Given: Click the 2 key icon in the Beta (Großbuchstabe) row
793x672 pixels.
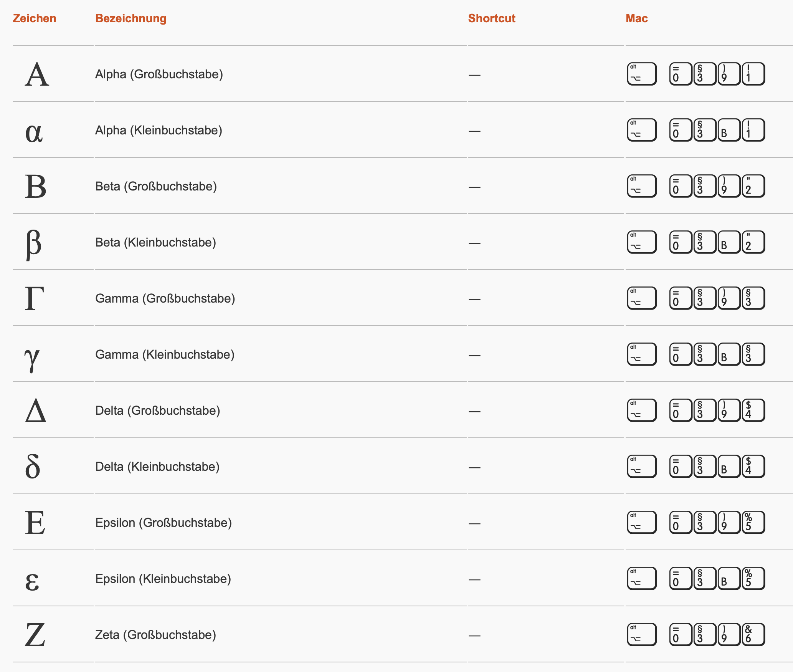Looking at the screenshot, I should click(753, 186).
